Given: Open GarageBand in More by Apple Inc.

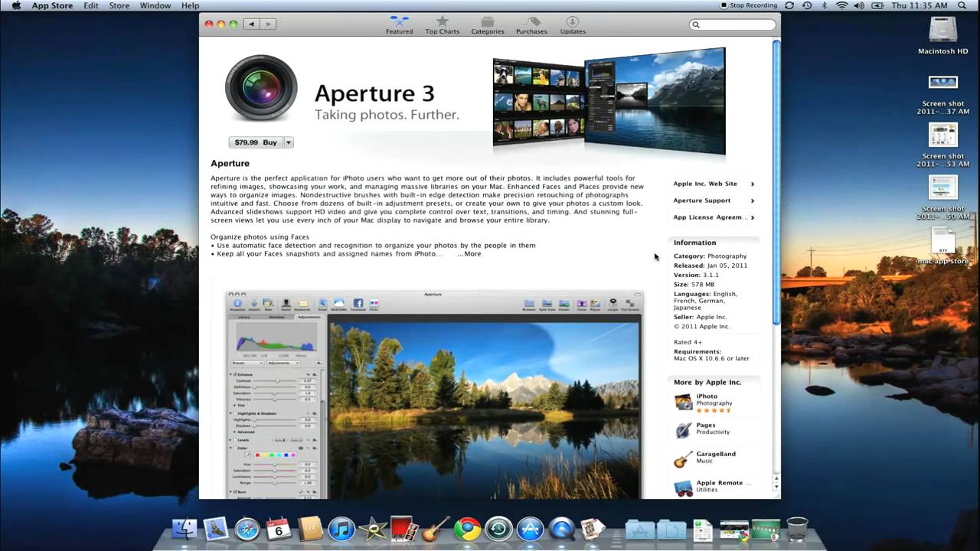Looking at the screenshot, I should tap(713, 458).
